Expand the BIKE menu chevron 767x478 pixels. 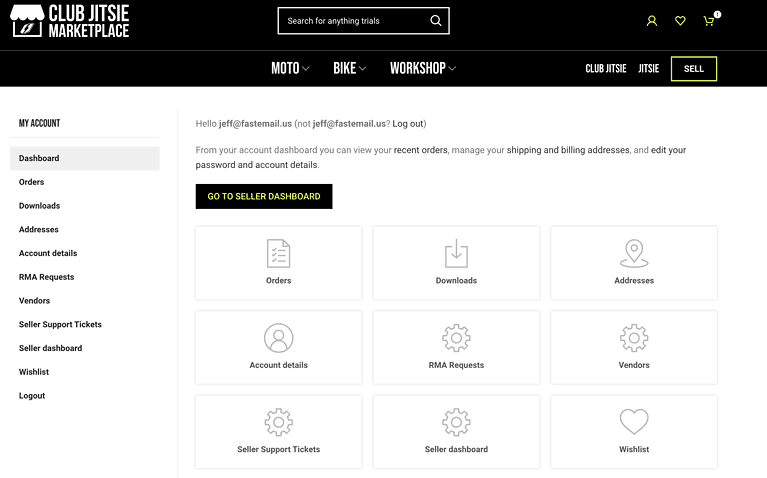tap(362, 68)
